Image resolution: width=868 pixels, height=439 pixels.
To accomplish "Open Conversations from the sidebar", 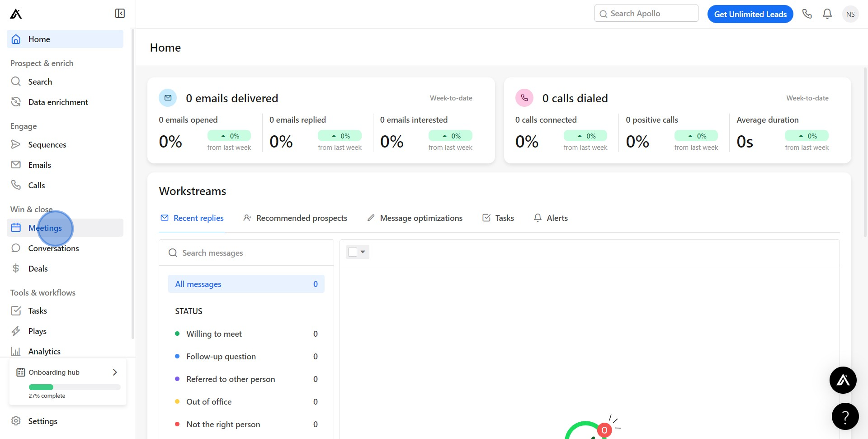I will (65, 248).
